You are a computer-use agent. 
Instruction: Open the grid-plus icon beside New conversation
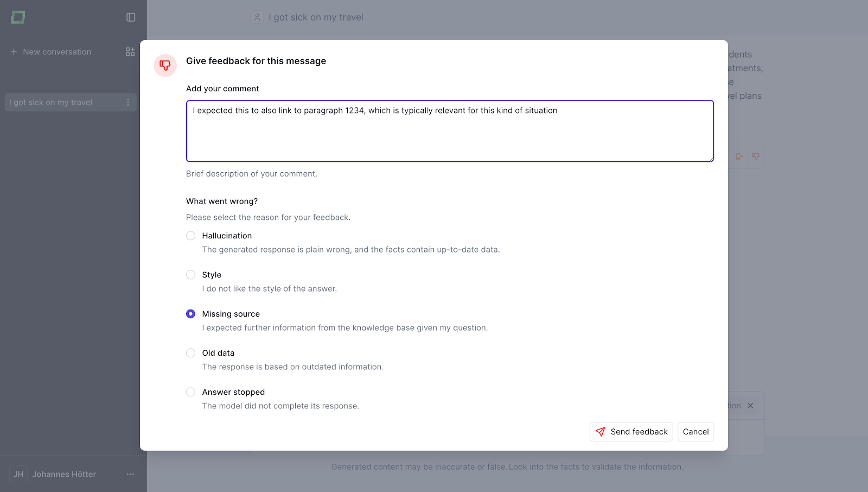coord(130,52)
